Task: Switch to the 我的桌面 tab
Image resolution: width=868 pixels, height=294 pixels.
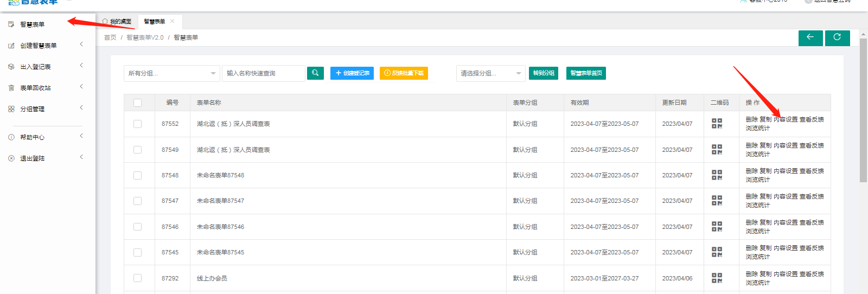Action: 117,22
